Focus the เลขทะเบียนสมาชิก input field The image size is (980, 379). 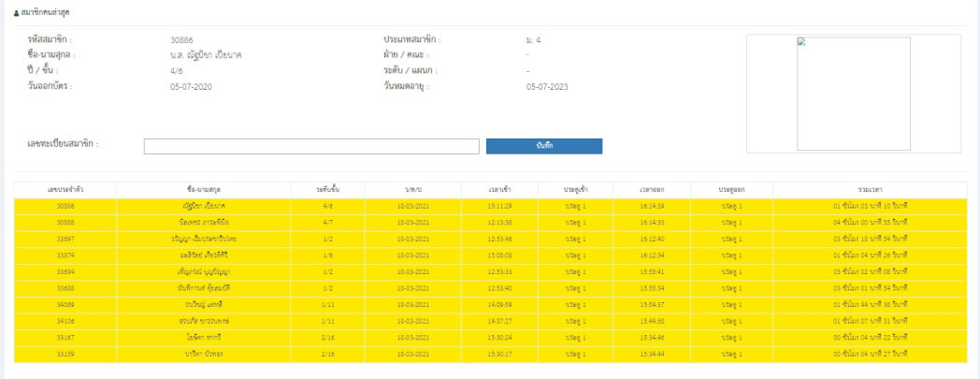[x=310, y=146]
